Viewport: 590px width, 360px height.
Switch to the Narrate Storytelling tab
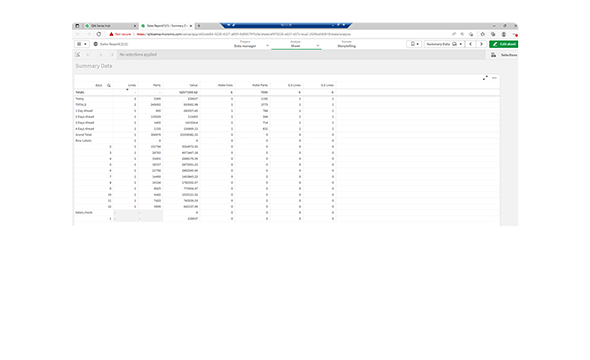pyautogui.click(x=347, y=44)
